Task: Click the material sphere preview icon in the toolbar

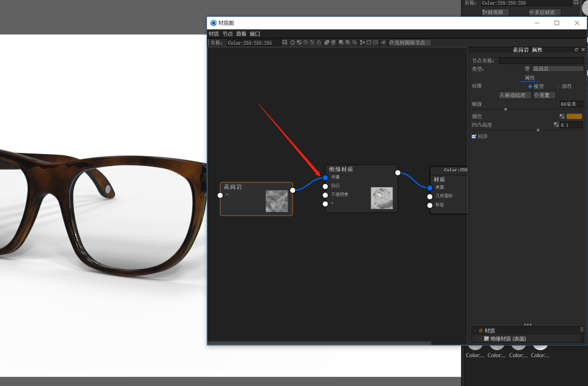Action: pyautogui.click(x=292, y=43)
